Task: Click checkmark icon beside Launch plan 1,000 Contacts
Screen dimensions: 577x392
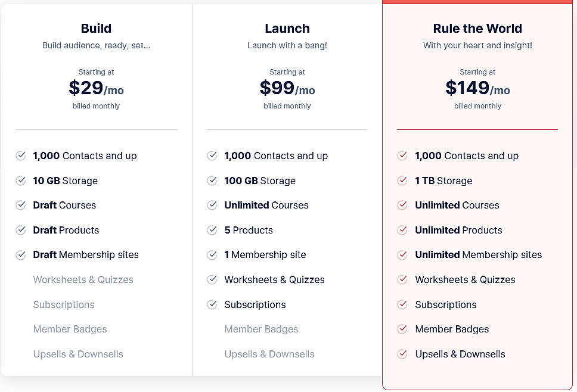Action: click(x=212, y=155)
